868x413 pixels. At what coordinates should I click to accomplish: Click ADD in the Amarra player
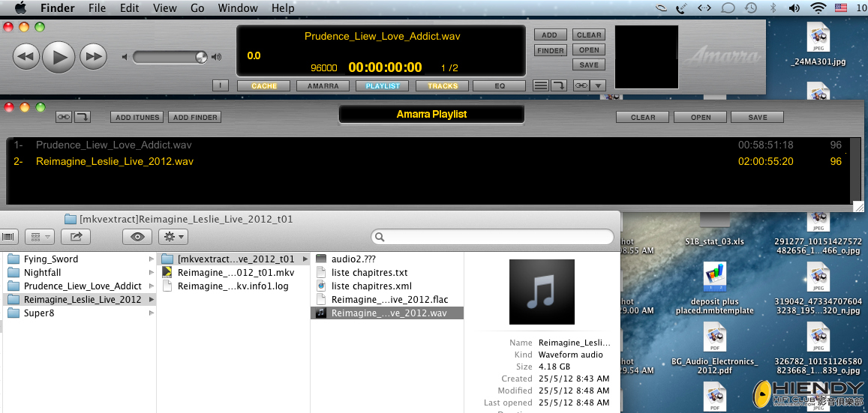pos(549,34)
